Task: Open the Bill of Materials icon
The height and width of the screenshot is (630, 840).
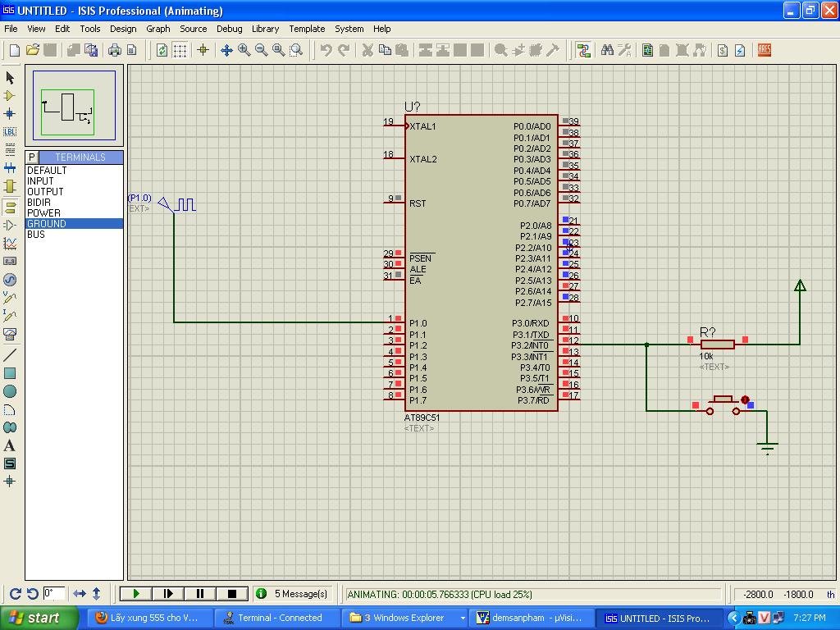Action: 723,50
